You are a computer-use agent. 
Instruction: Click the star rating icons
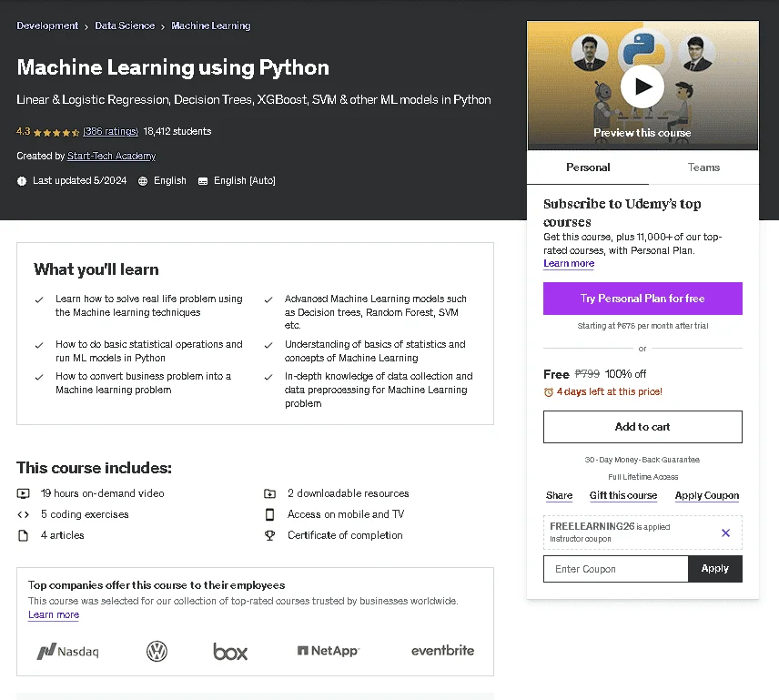[x=56, y=132]
